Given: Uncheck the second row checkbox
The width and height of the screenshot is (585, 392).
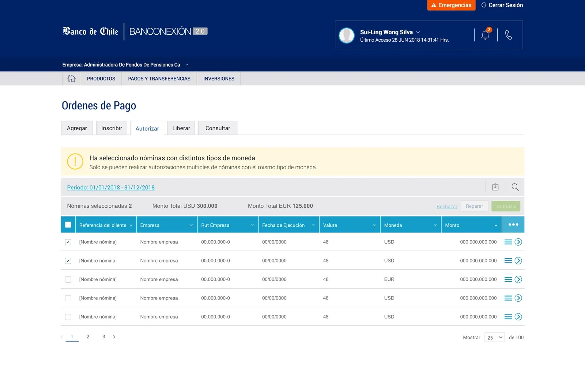Looking at the screenshot, I should pyautogui.click(x=68, y=261).
